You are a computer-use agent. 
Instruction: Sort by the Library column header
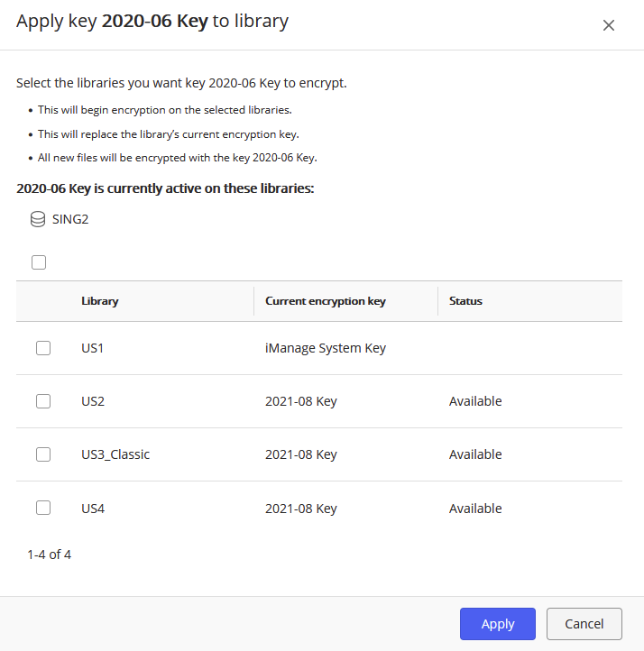point(100,301)
